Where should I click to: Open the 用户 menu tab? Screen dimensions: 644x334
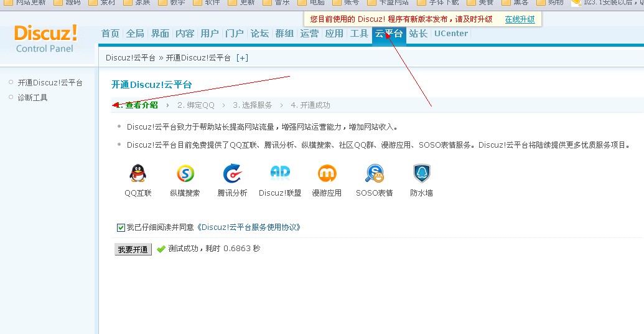210,33
